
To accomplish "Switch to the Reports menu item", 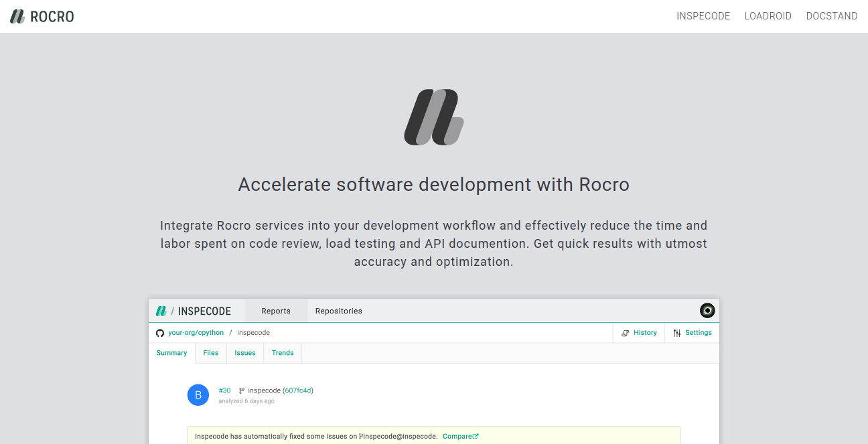I will (x=276, y=311).
